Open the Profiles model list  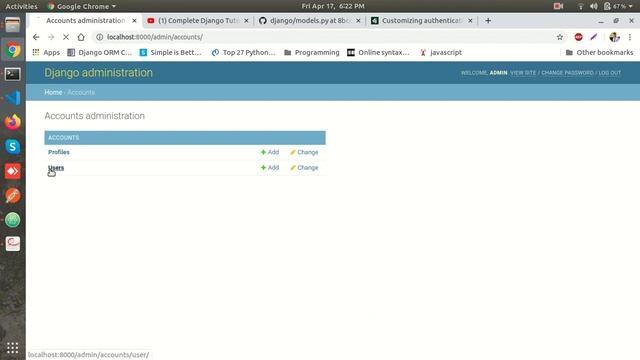coord(59,152)
